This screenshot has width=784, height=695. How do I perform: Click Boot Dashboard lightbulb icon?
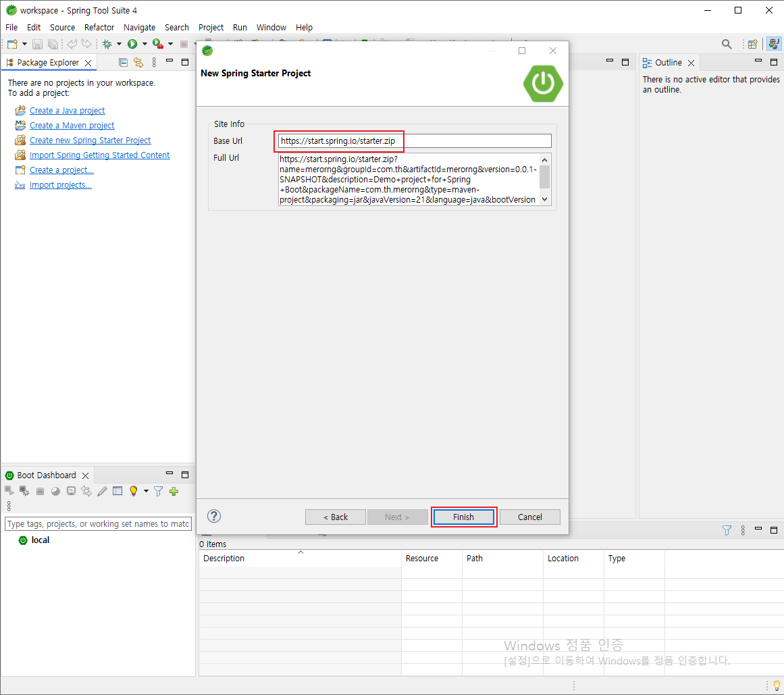(x=134, y=491)
